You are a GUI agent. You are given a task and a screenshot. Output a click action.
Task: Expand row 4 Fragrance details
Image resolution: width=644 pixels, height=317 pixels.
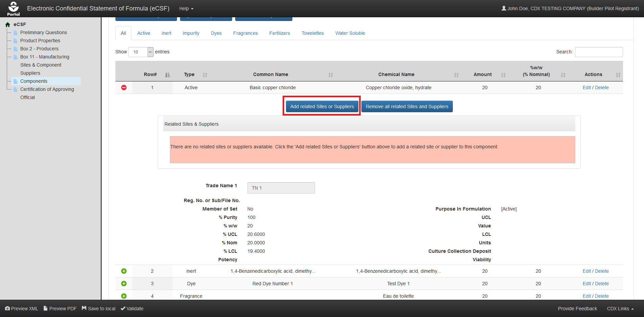tap(124, 296)
